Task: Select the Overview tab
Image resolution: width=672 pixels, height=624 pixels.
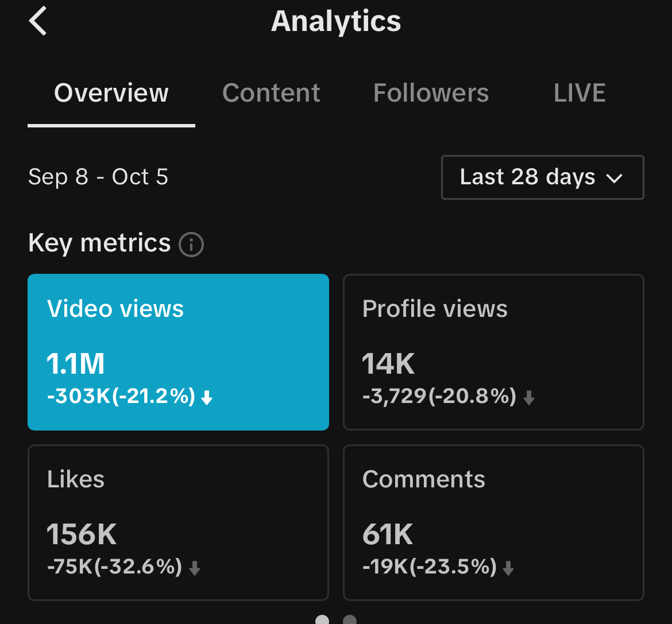Action: pyautogui.click(x=111, y=93)
